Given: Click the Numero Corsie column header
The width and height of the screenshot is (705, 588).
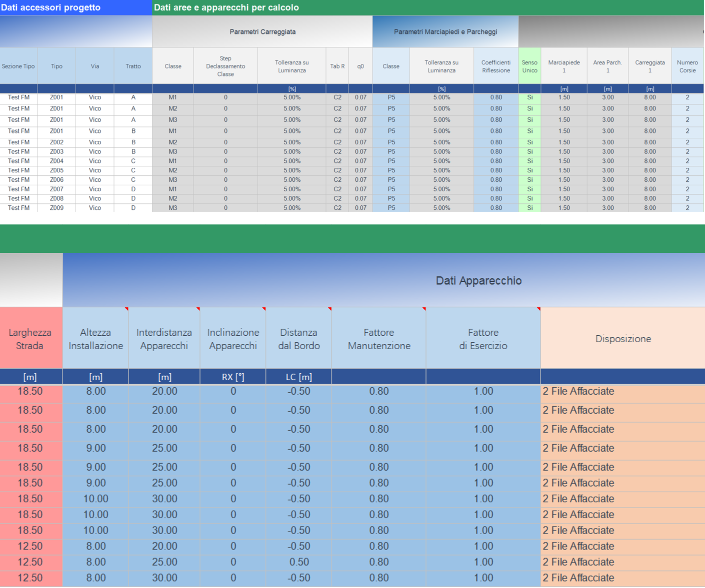Looking at the screenshot, I should [687, 66].
